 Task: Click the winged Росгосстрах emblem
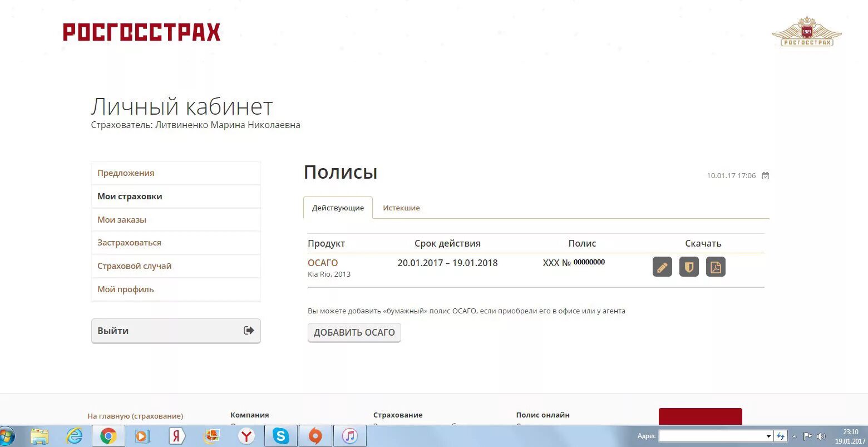click(807, 32)
